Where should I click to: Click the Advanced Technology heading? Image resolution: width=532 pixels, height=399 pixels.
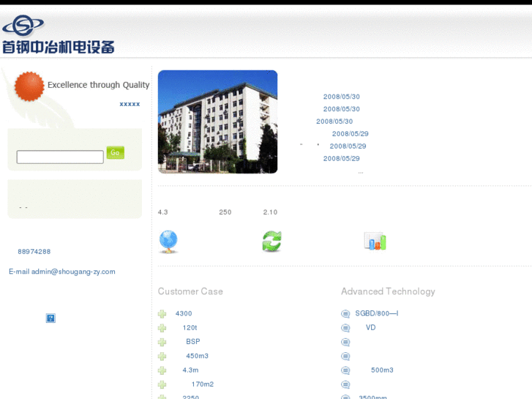point(388,291)
